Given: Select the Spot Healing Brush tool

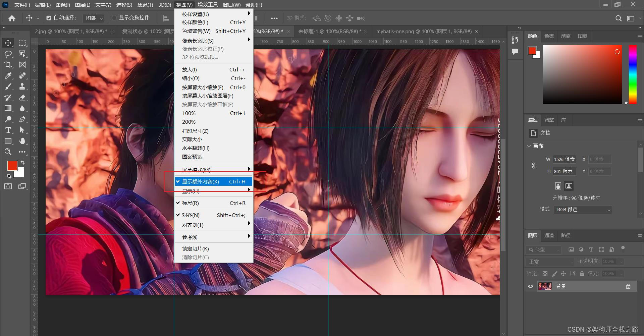Looking at the screenshot, I should point(22,75).
